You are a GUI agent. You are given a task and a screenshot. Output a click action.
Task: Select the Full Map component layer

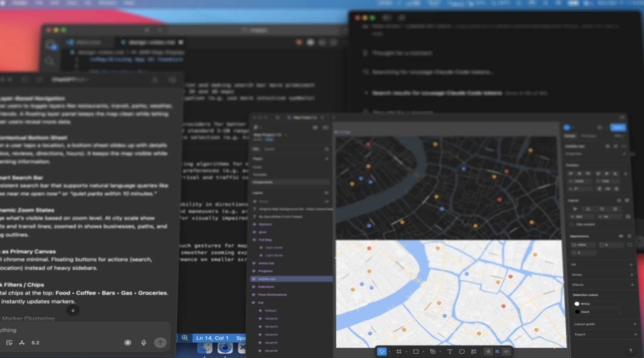pos(292,240)
